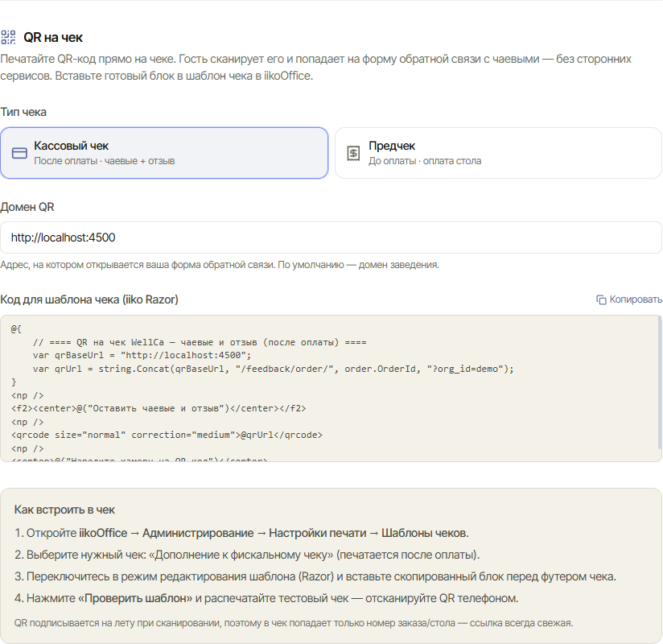Copy the template code with Копировать
Image resolution: width=663 pixels, height=644 pixels.
[629, 299]
